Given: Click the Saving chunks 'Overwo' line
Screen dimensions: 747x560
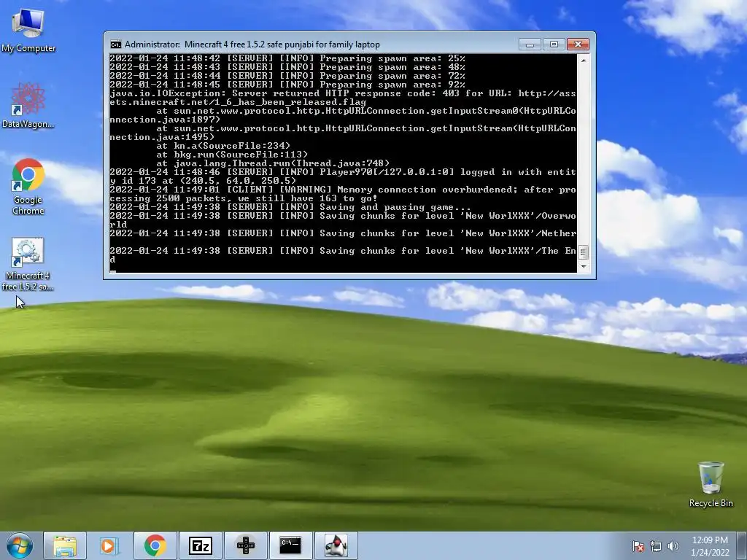Looking at the screenshot, I should point(343,220).
